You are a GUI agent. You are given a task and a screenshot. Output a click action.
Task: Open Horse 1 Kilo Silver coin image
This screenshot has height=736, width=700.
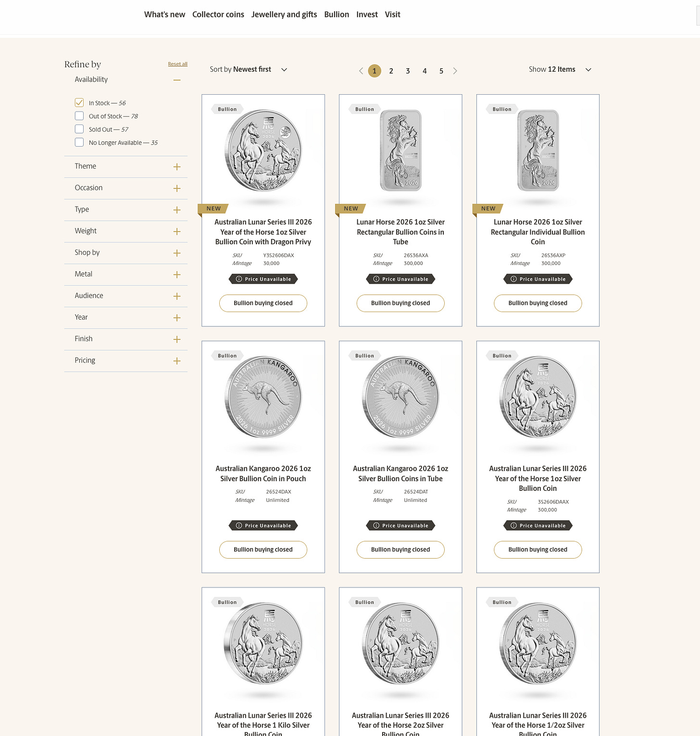pos(263,644)
